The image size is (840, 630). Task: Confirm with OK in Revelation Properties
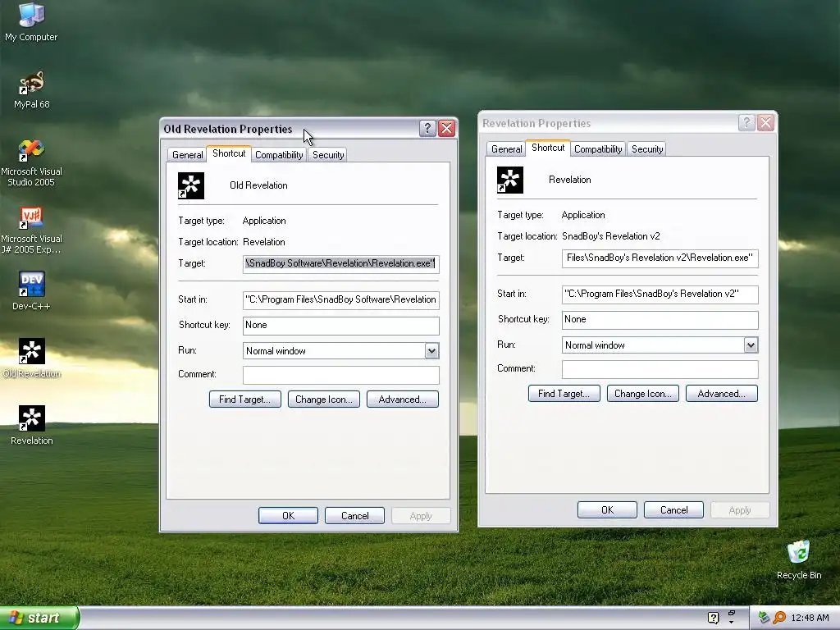click(607, 510)
